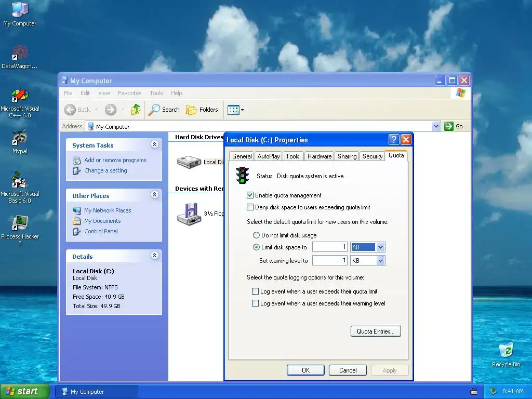Cancel the Properties dialog
Screen dimensions: 532x399
[348, 370]
